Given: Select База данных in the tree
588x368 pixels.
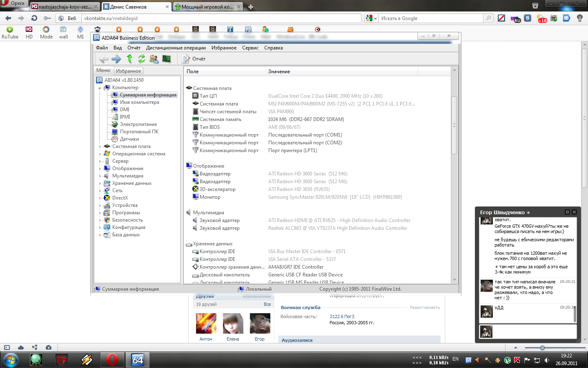Looking at the screenshot, I should pos(126,235).
